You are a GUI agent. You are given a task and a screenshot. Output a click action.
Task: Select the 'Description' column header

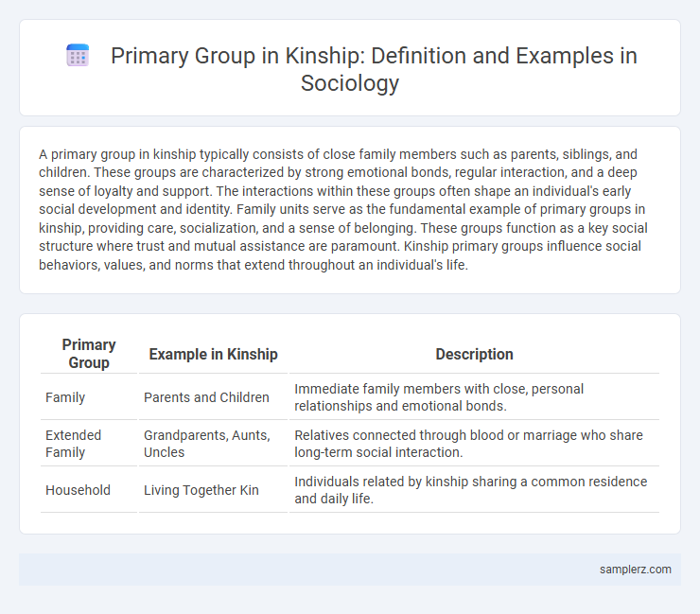(x=474, y=354)
